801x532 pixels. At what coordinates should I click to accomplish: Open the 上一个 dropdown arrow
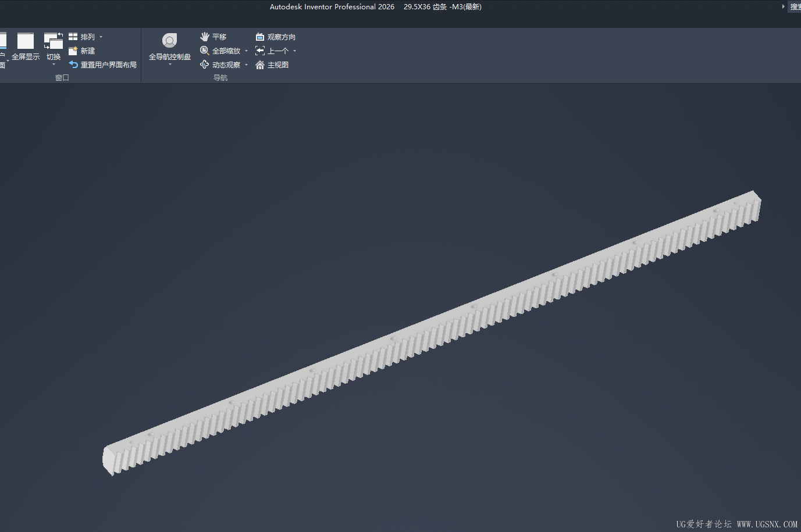point(294,51)
